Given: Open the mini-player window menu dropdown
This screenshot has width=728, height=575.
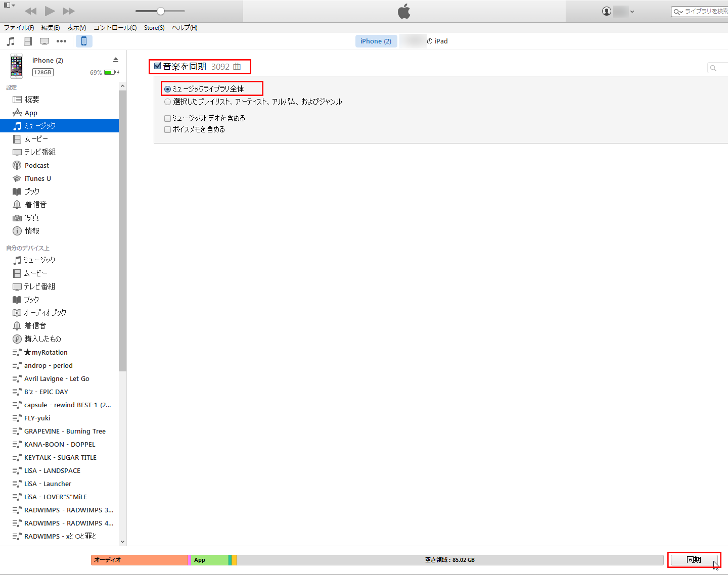Looking at the screenshot, I should (10, 5).
